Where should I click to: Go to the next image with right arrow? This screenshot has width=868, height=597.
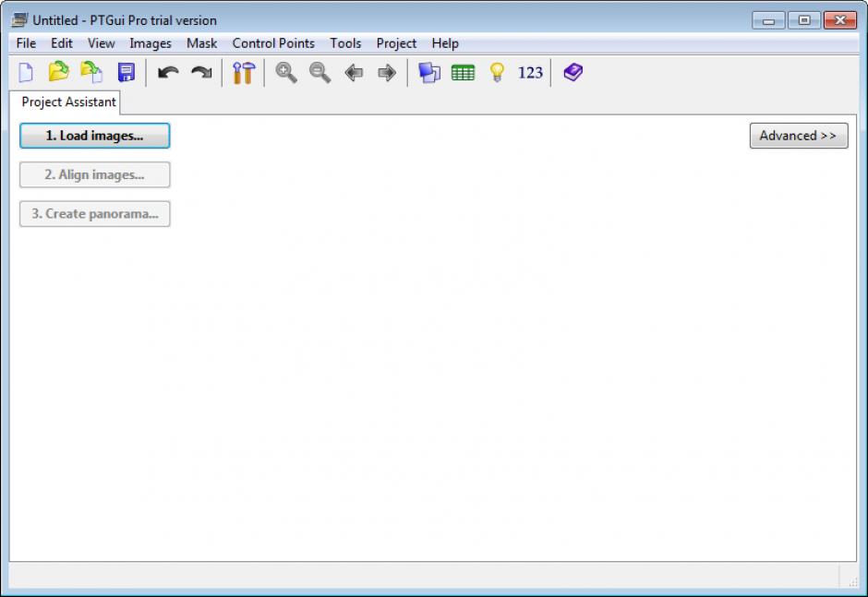387,73
